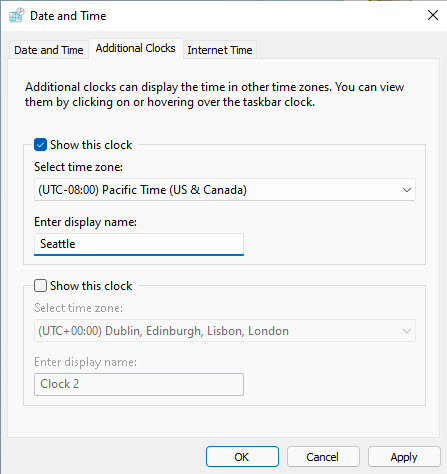Uncheck the first Show this clock checkbox

coord(40,145)
